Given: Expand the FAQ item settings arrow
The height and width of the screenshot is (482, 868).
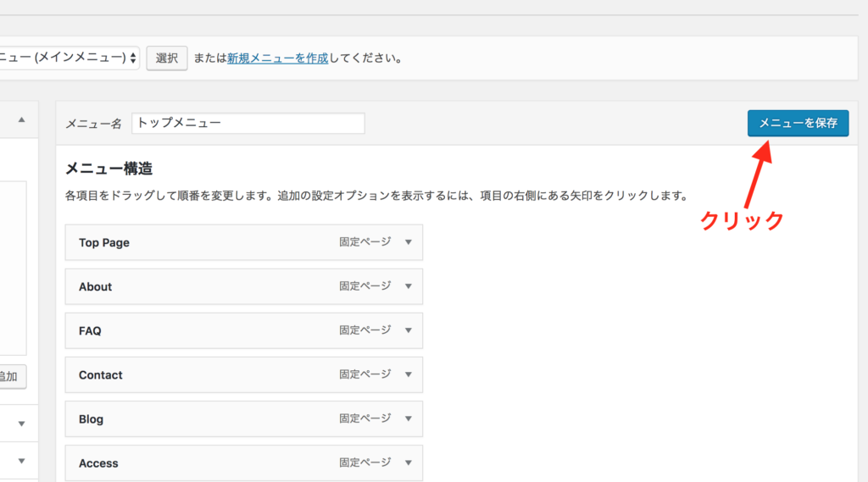Looking at the screenshot, I should 408,330.
